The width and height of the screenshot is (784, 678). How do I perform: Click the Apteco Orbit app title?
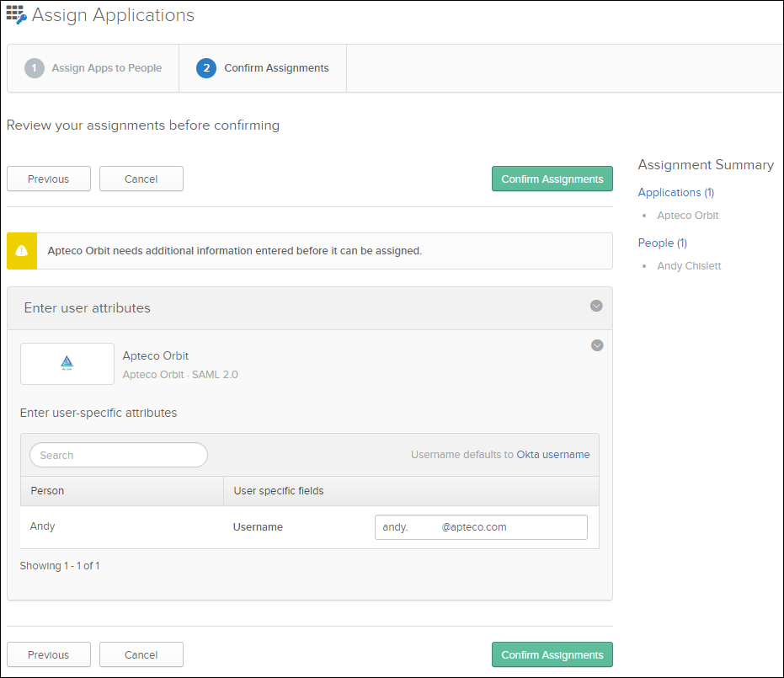click(x=156, y=356)
